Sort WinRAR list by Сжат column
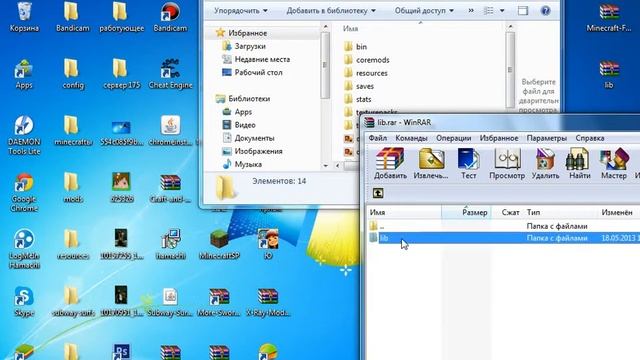This screenshot has width=640, height=360. [x=507, y=212]
